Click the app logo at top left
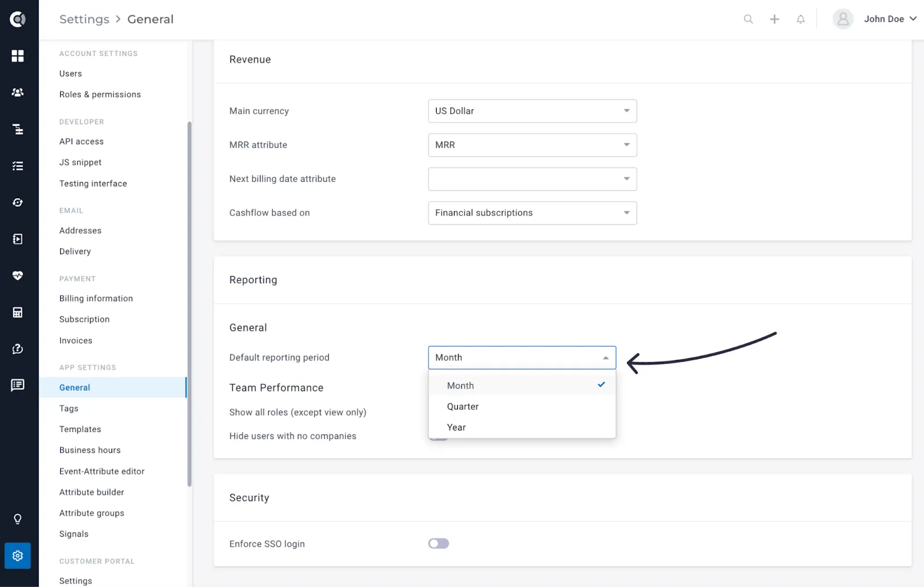 pos(18,20)
